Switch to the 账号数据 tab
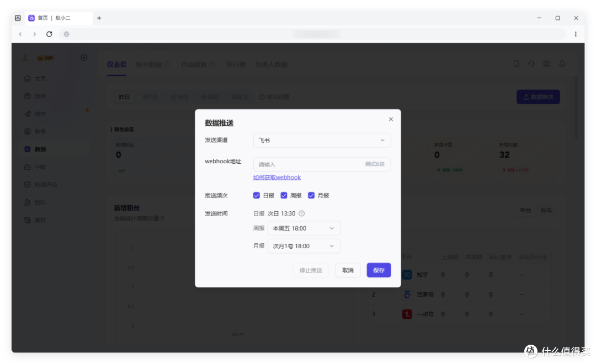596x364 pixels. pyautogui.click(x=149, y=65)
